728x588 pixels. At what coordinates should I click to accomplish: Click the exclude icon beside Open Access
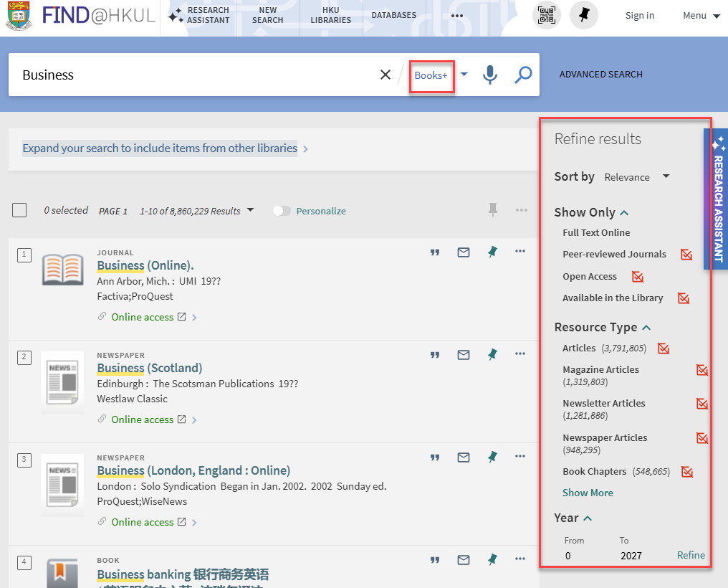(x=638, y=276)
